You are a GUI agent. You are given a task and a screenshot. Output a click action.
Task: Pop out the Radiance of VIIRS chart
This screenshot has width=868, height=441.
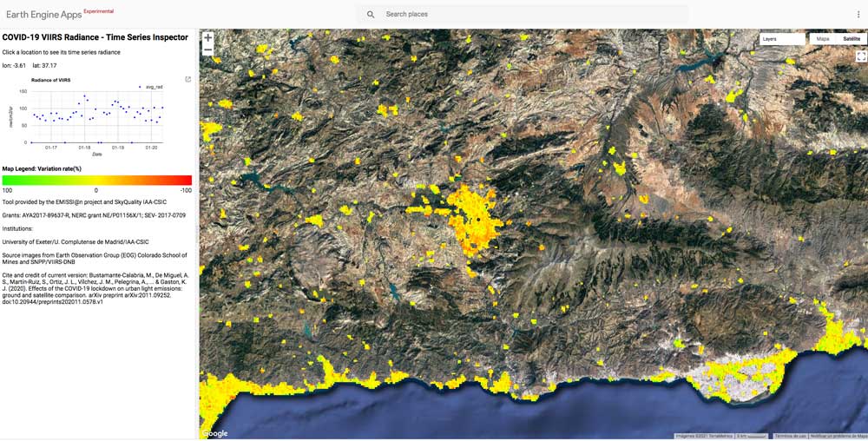pyautogui.click(x=188, y=79)
